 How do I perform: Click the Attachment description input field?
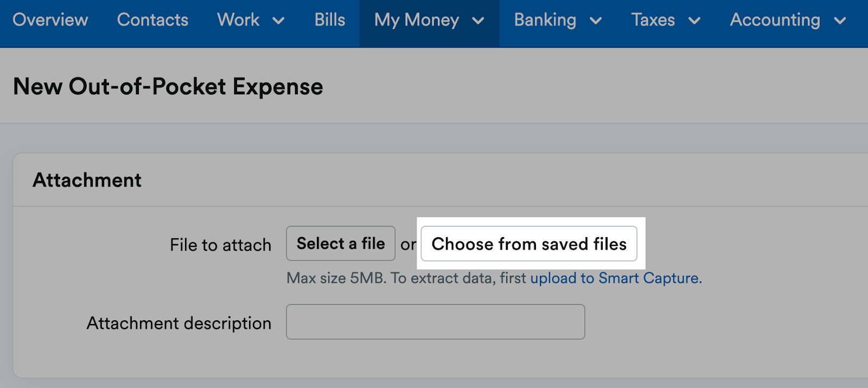pyautogui.click(x=435, y=322)
